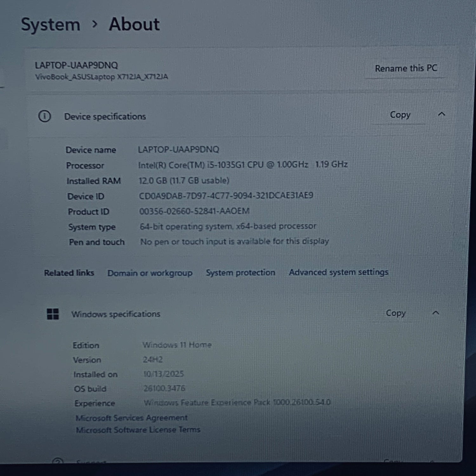Image resolution: width=476 pixels, height=476 pixels.
Task: Click the Windows logo icon
Action: coord(53,314)
